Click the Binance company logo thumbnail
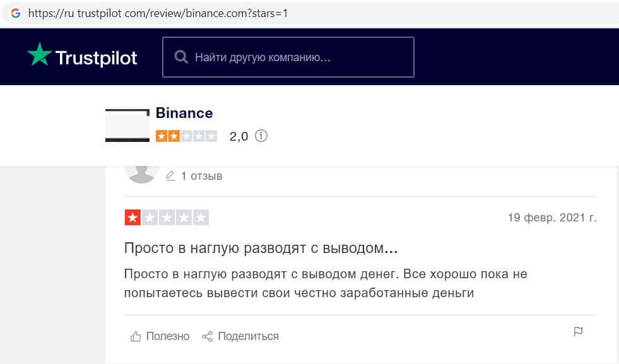 (127, 125)
